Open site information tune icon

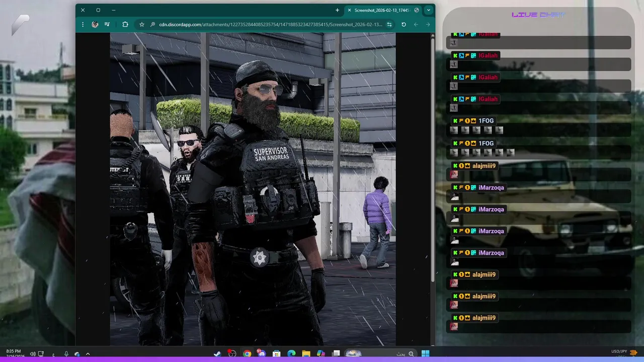389,24
